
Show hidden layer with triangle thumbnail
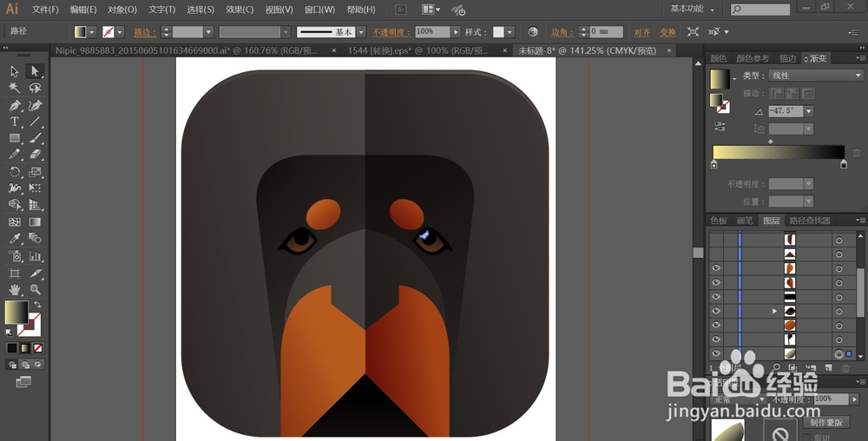click(x=716, y=254)
